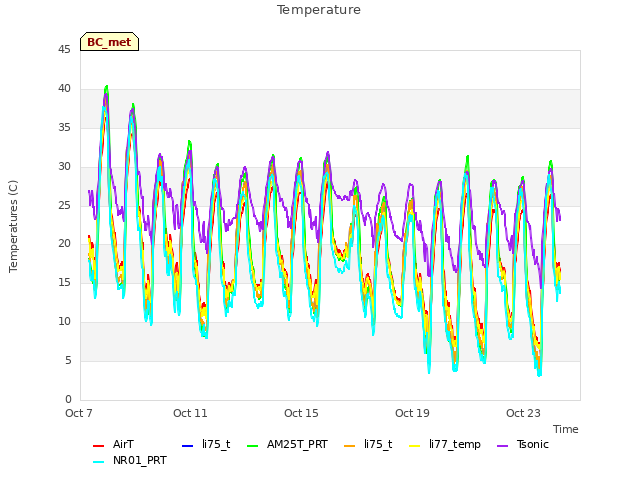Toggle the AirT legend entry
640x480 pixels.
[113, 444]
